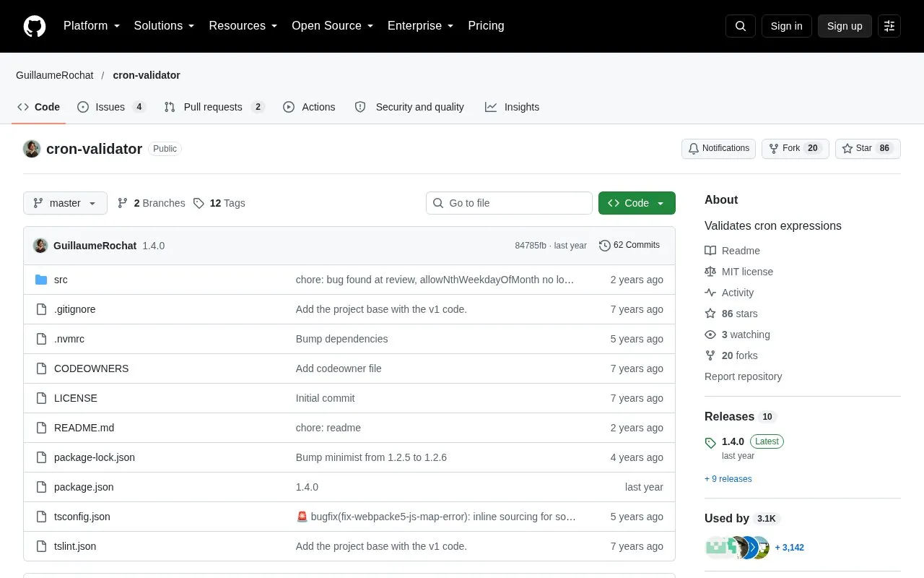Click the release tag icon for 1.4.0
This screenshot has height=578, width=924.
point(710,442)
